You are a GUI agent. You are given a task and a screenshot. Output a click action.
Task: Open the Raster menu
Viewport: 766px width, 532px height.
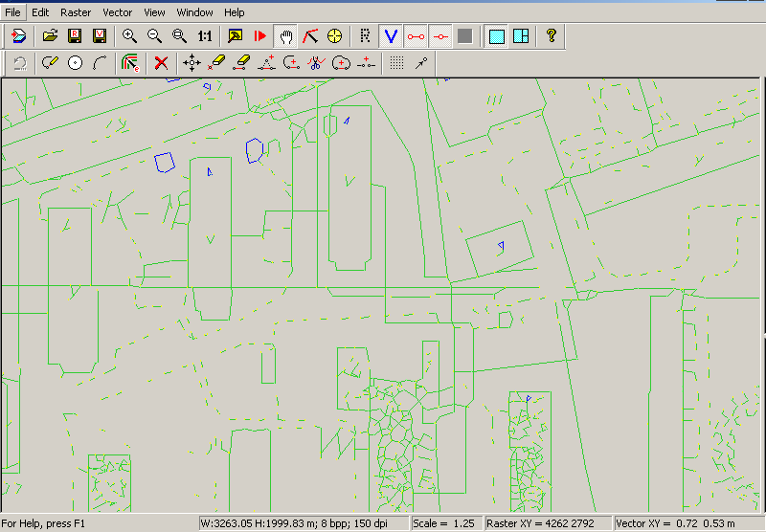pyautogui.click(x=76, y=12)
